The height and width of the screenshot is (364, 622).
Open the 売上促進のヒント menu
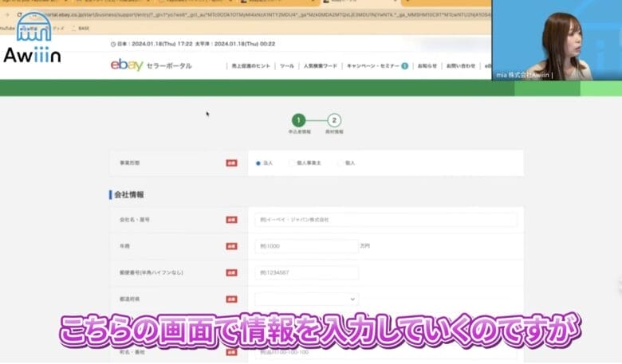click(x=250, y=66)
